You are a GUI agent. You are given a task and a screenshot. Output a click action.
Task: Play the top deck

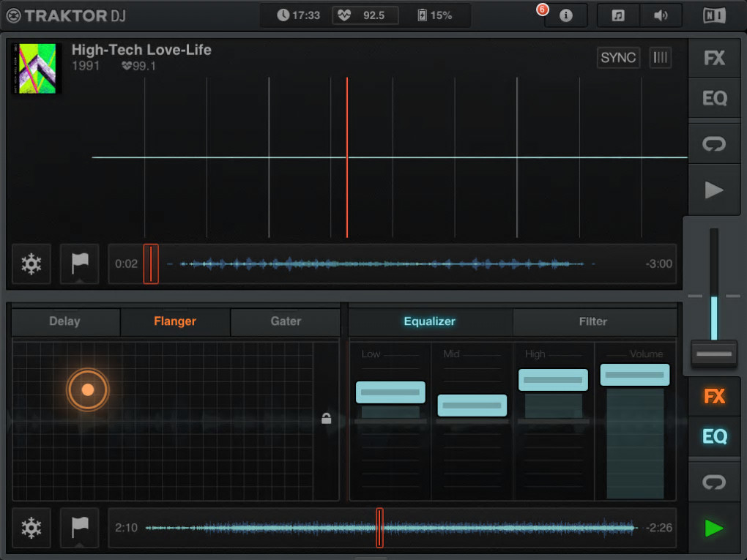tap(714, 190)
